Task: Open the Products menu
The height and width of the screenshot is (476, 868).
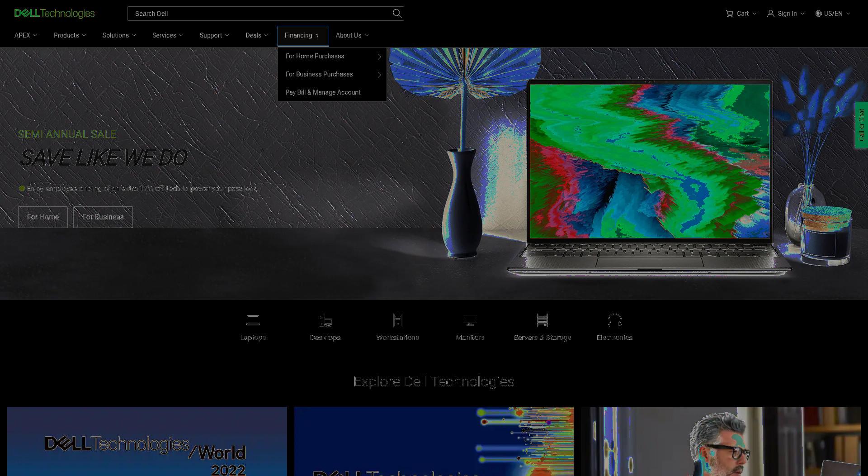Action: [70, 35]
